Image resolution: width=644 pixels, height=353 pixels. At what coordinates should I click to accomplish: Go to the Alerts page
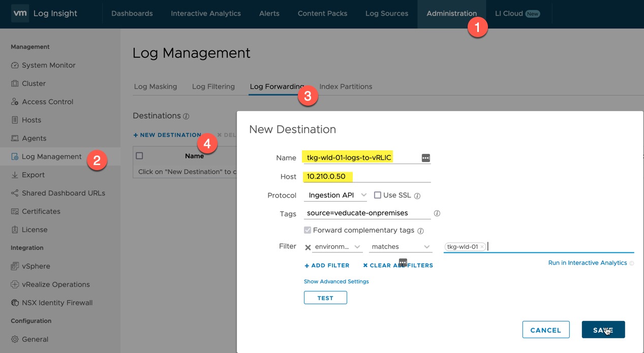pos(269,14)
